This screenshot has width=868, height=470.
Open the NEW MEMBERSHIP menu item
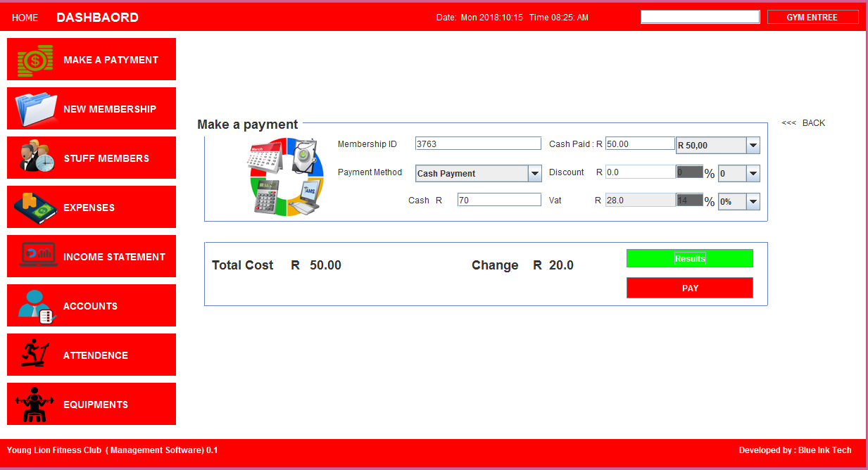[92, 108]
